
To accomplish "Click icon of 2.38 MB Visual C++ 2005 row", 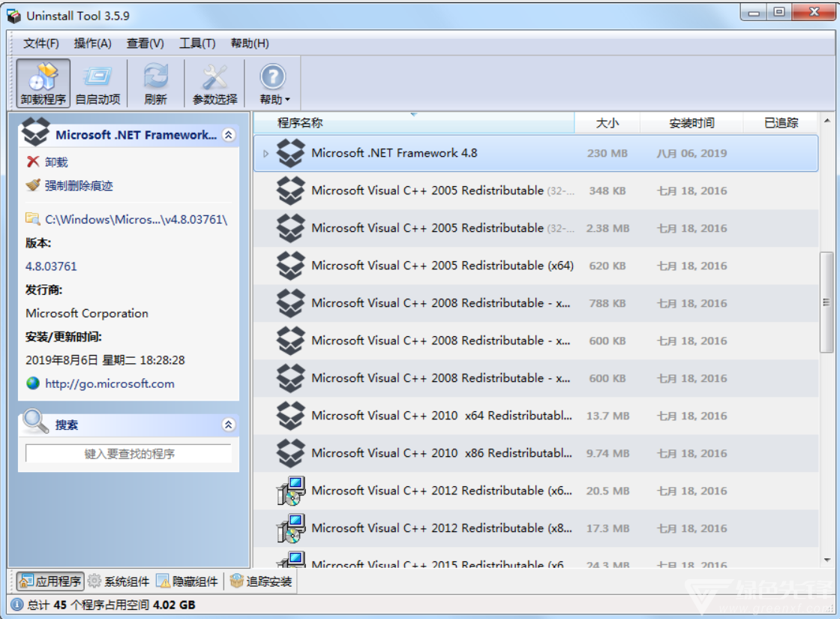I will point(291,228).
